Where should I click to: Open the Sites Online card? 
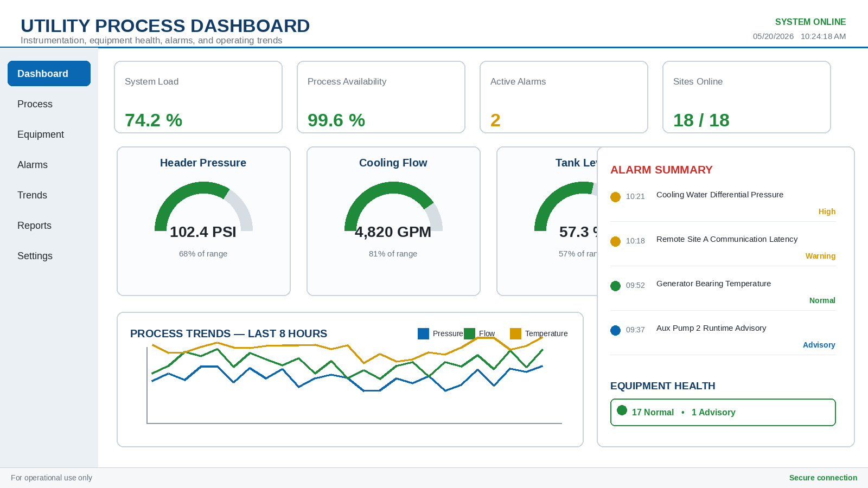click(x=746, y=97)
